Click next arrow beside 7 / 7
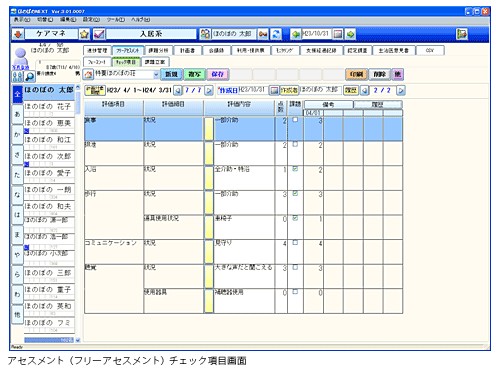 coord(209,90)
